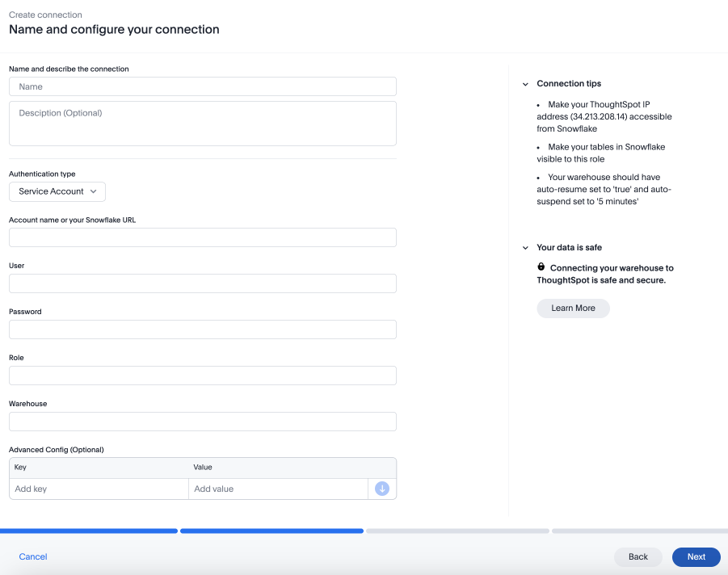Click the Add key field under Advanced Config
This screenshot has width=728, height=575.
(97, 489)
